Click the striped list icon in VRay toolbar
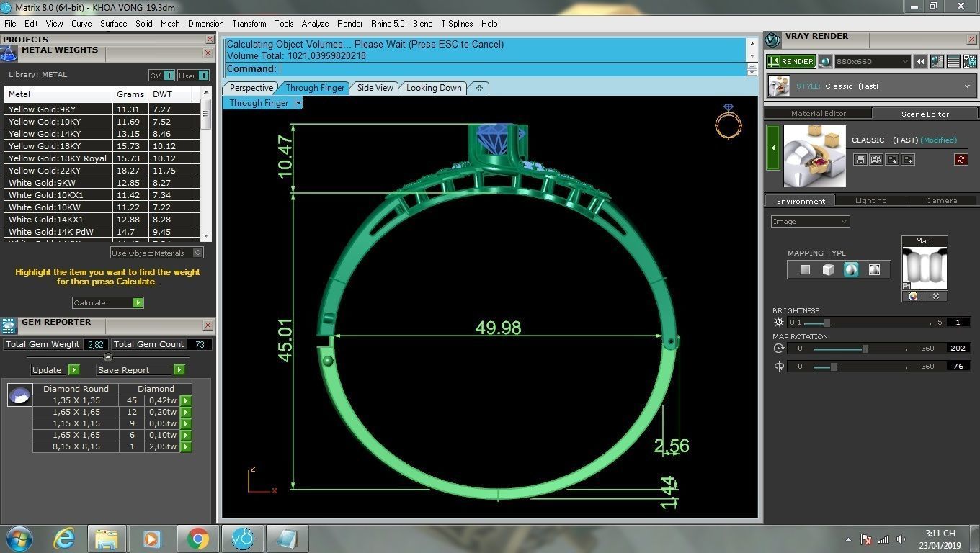The image size is (980, 553). 953,62
